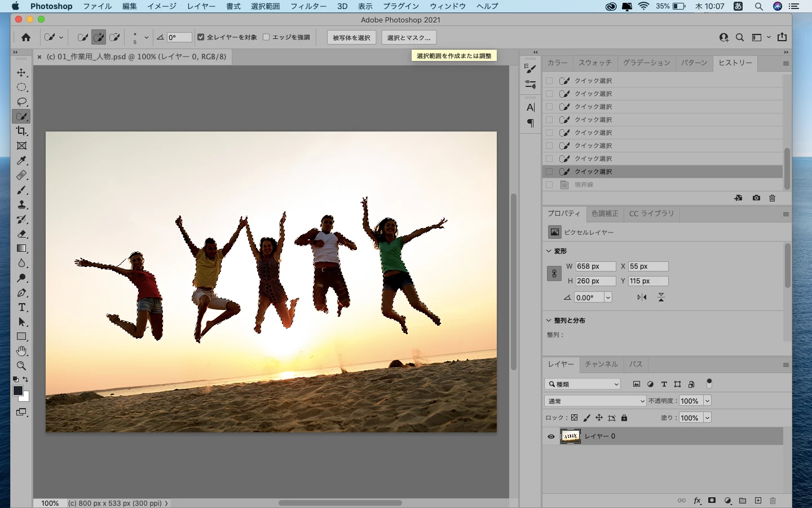Toggle layer filtering switch on/off

709,384
